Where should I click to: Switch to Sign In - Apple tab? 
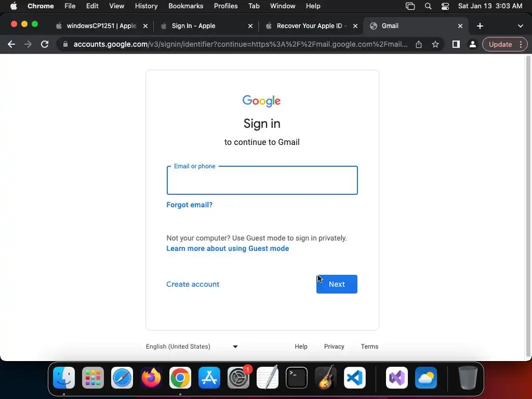coord(206,26)
